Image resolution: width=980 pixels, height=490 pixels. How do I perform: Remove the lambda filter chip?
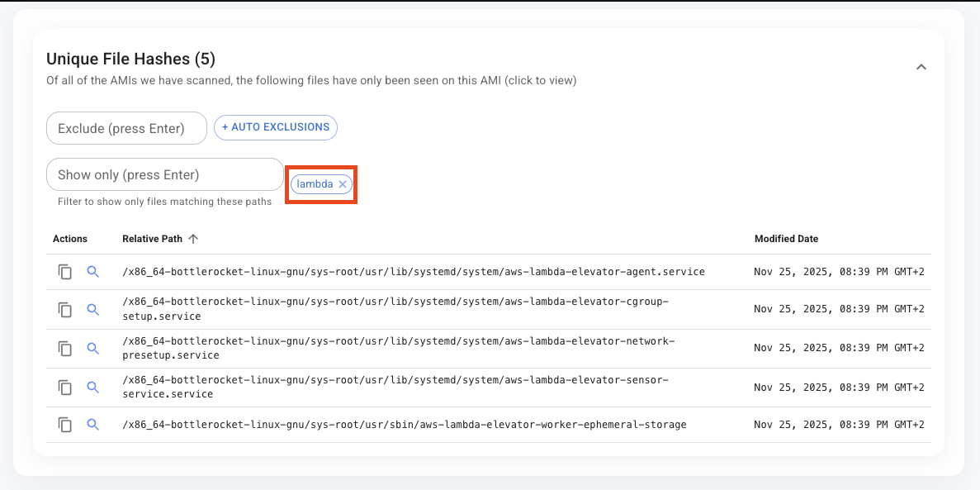tap(342, 184)
